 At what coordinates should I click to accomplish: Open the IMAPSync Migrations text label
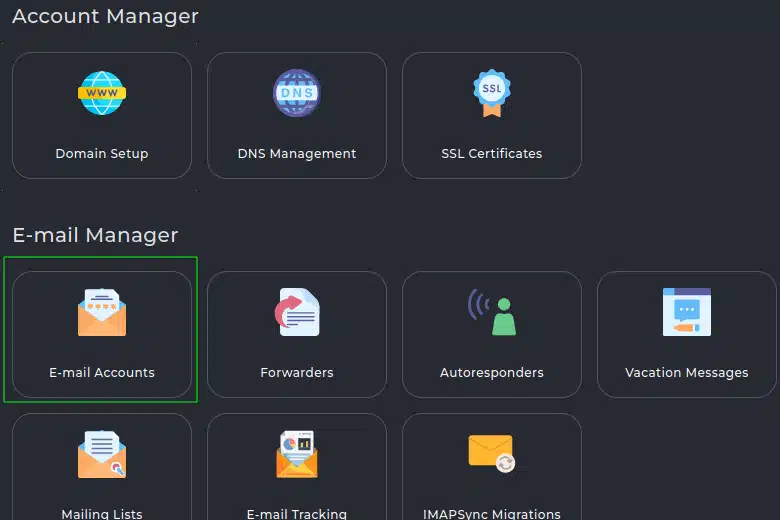pyautogui.click(x=492, y=514)
